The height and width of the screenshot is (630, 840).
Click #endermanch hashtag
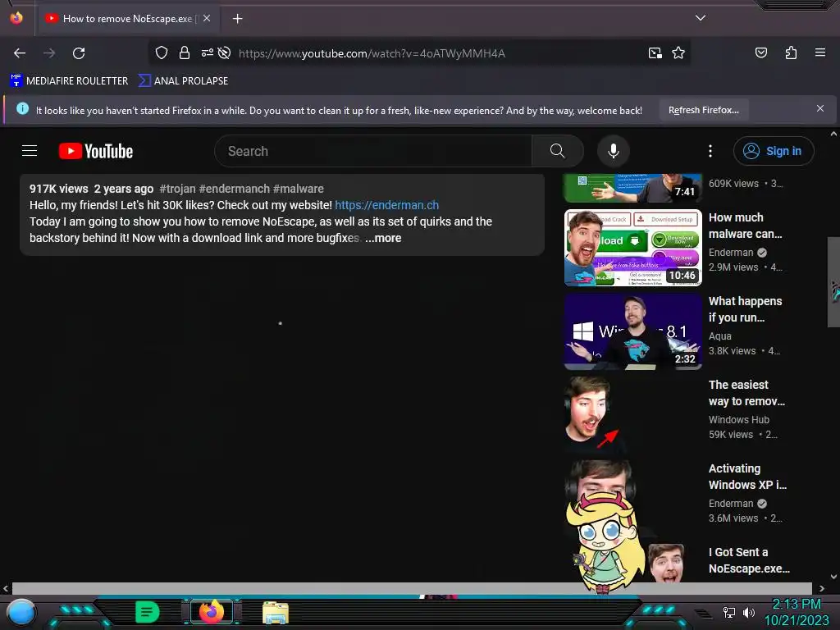pos(234,189)
